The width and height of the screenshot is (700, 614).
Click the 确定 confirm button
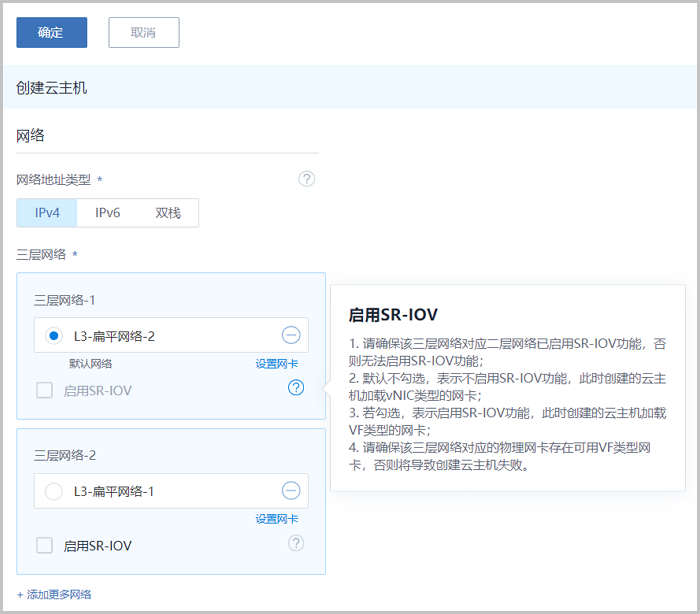click(51, 32)
